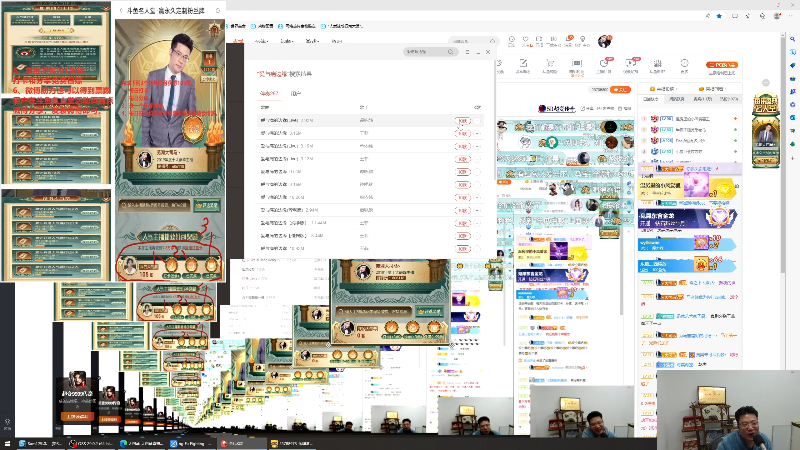This screenshot has width=800, height=450.
Task: Select the first tab in the rank panel
Action: pos(651,99)
